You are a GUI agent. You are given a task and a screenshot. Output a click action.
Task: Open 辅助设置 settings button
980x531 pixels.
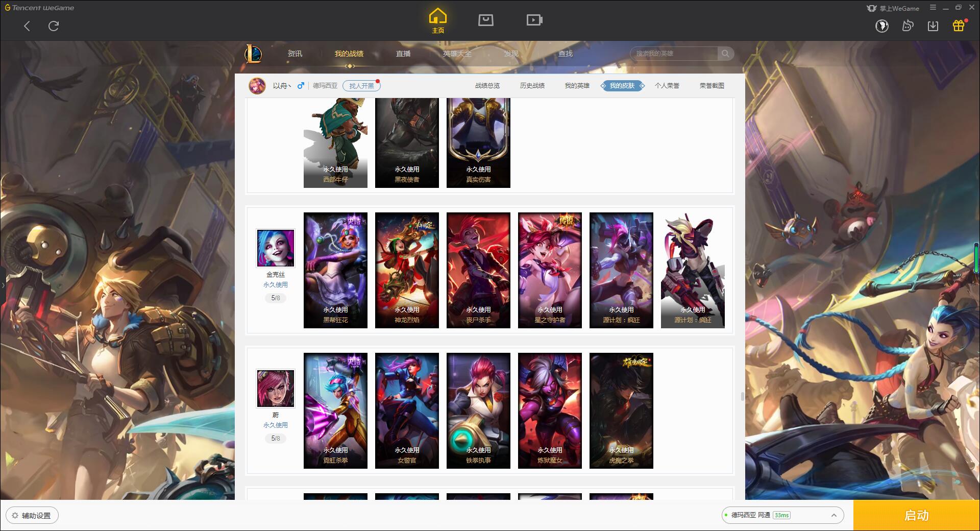(x=33, y=516)
